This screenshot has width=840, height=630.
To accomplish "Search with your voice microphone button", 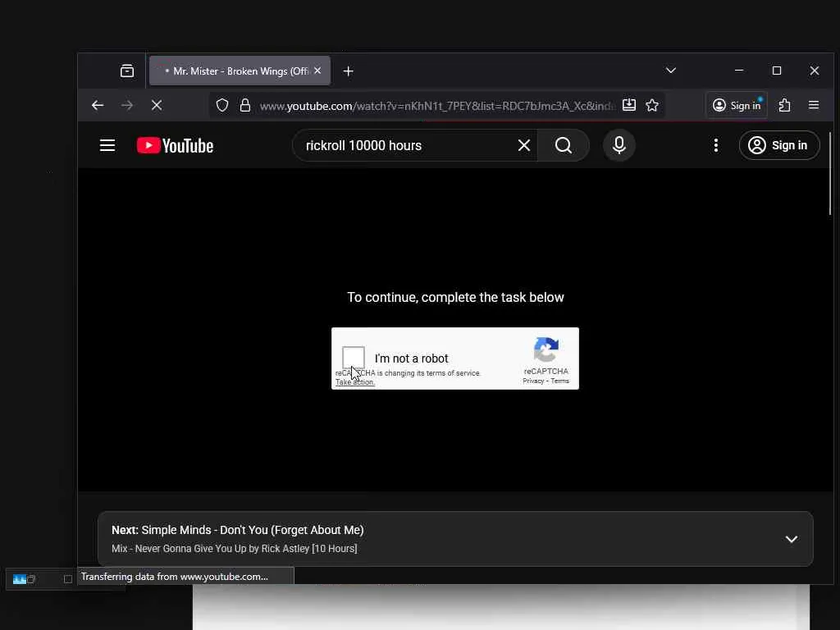I will [619, 145].
